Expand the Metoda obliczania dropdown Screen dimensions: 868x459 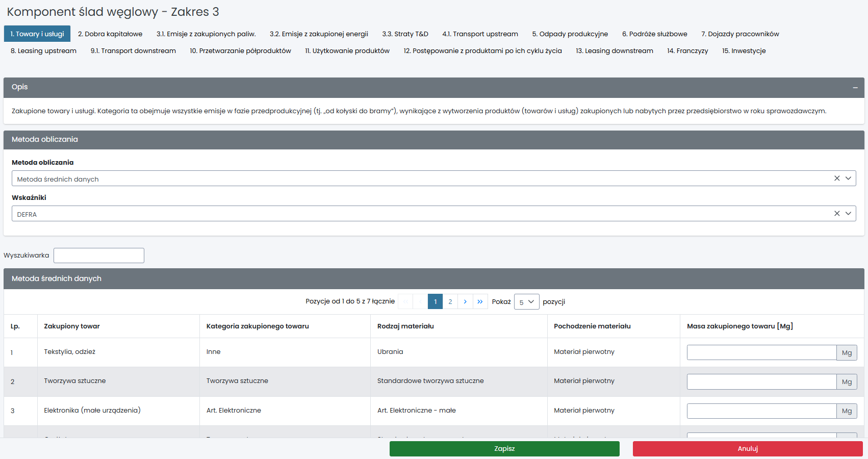tap(848, 178)
